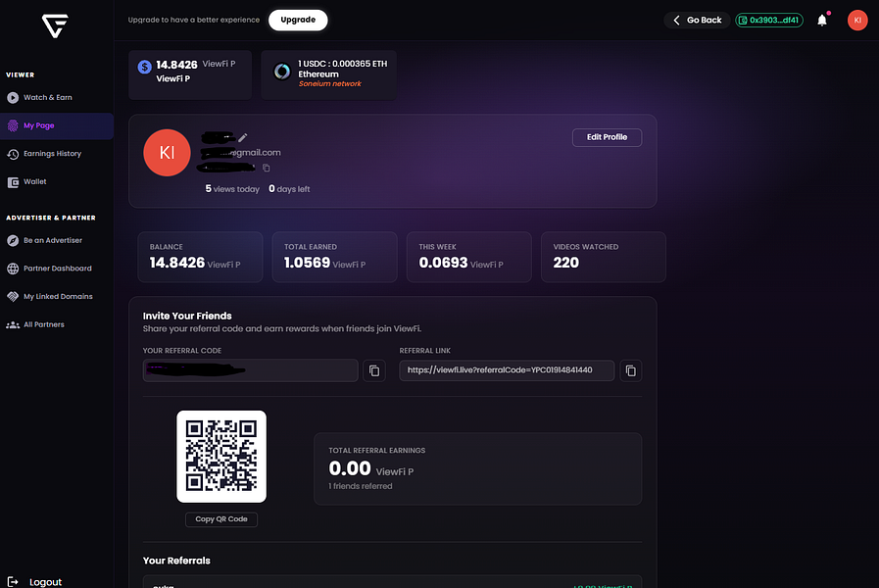Click the '0 days left' text
The height and width of the screenshot is (588, 879).
tap(289, 189)
